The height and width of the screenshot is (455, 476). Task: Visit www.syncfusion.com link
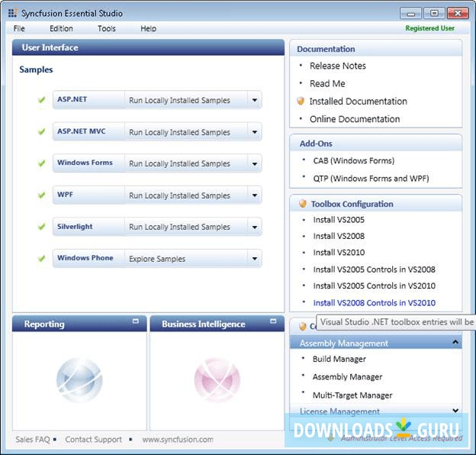click(178, 440)
